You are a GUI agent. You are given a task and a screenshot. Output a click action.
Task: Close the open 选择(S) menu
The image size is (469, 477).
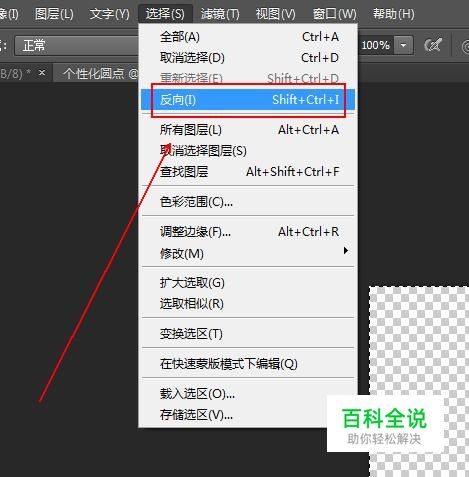click(165, 14)
